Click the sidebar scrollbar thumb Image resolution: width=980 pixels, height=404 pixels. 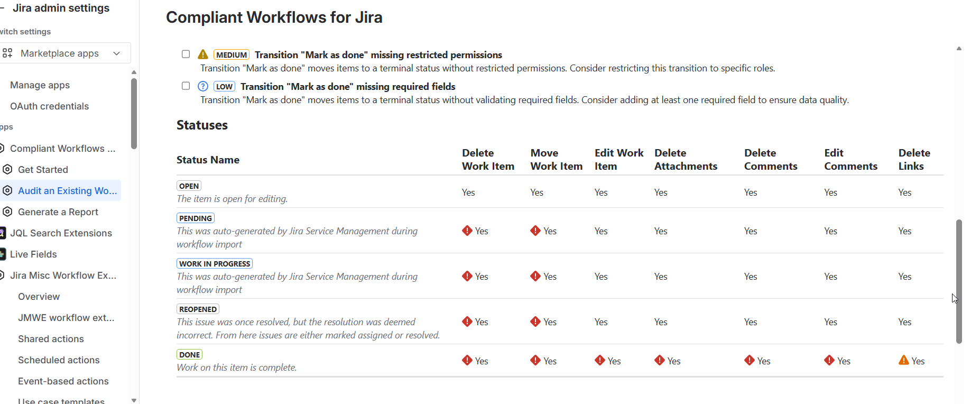coord(134,114)
